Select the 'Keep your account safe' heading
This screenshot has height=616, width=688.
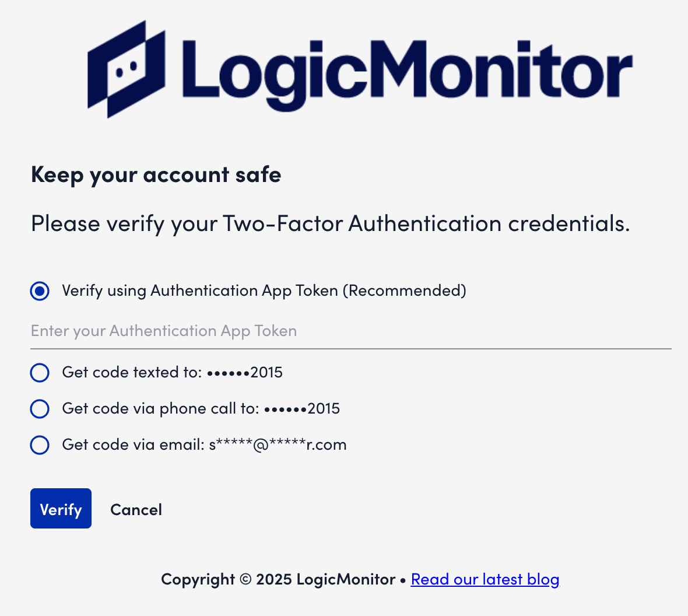click(155, 174)
